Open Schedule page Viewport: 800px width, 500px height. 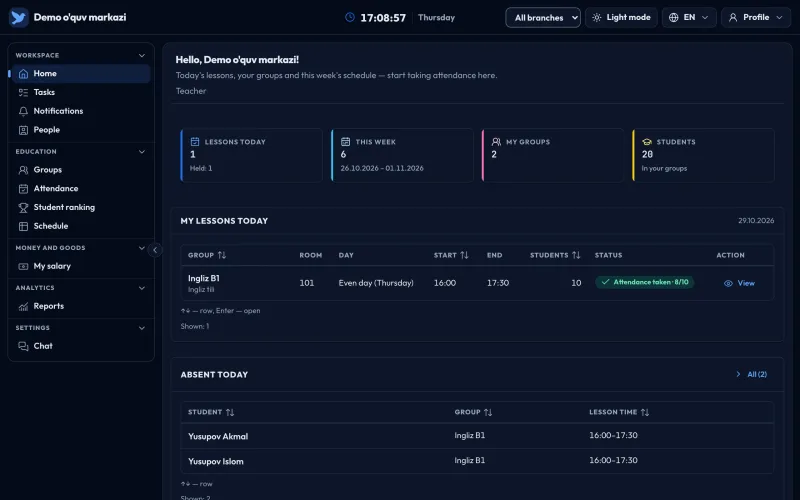[81, 226]
